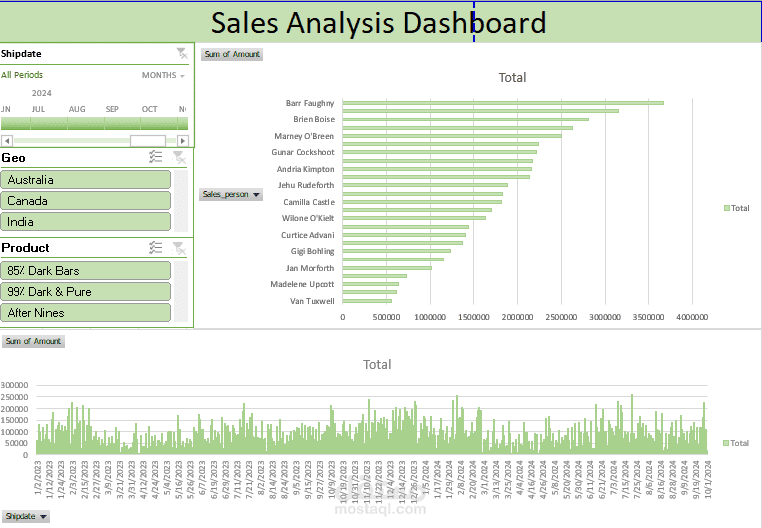Select the Sales Analysis Dashboard title
Viewport: 762px width, 528px height.
point(379,22)
